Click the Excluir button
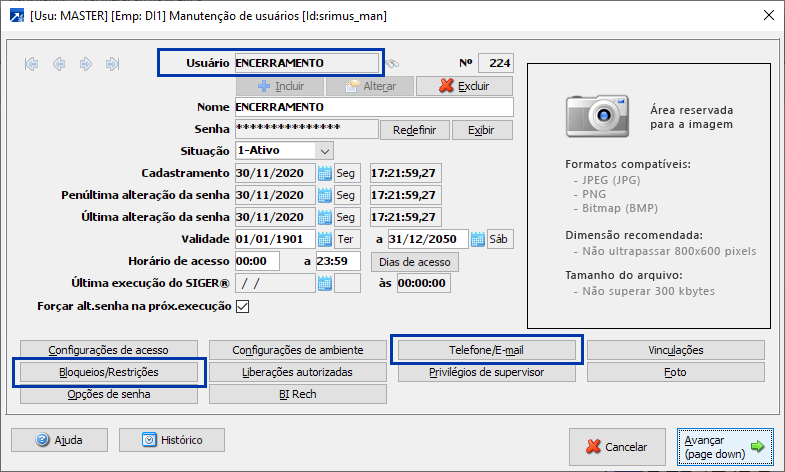The height and width of the screenshot is (472, 785). tap(464, 86)
